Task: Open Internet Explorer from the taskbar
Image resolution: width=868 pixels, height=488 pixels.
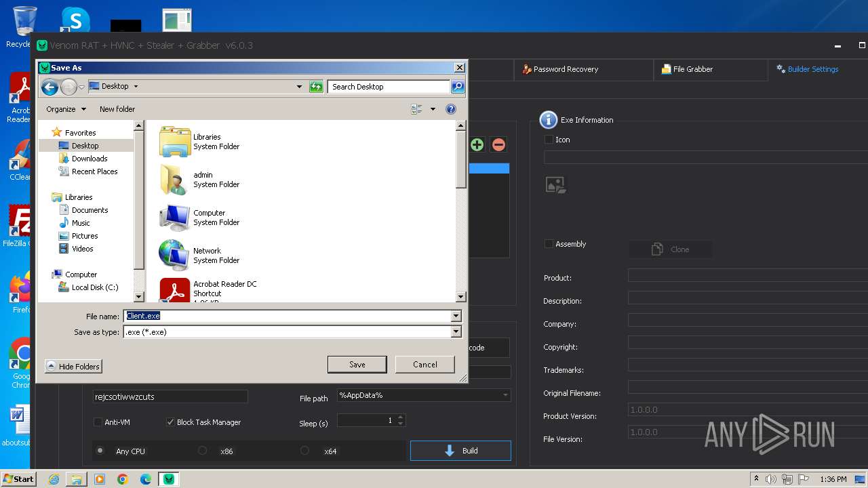Action: click(54, 479)
